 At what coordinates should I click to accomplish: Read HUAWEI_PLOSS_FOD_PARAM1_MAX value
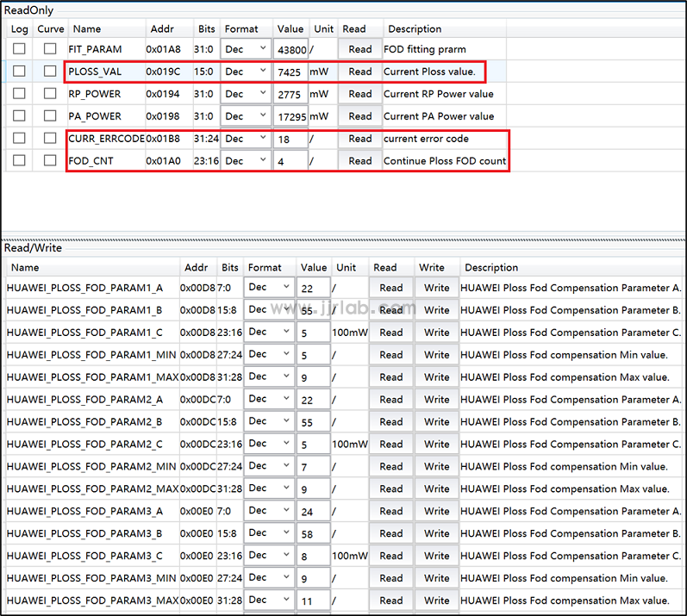[x=390, y=377]
